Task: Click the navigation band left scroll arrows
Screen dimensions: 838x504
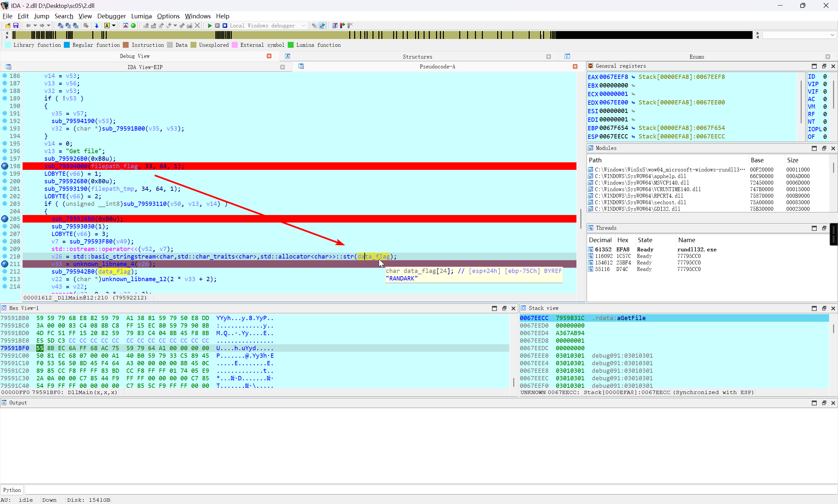Action: [x=7, y=35]
